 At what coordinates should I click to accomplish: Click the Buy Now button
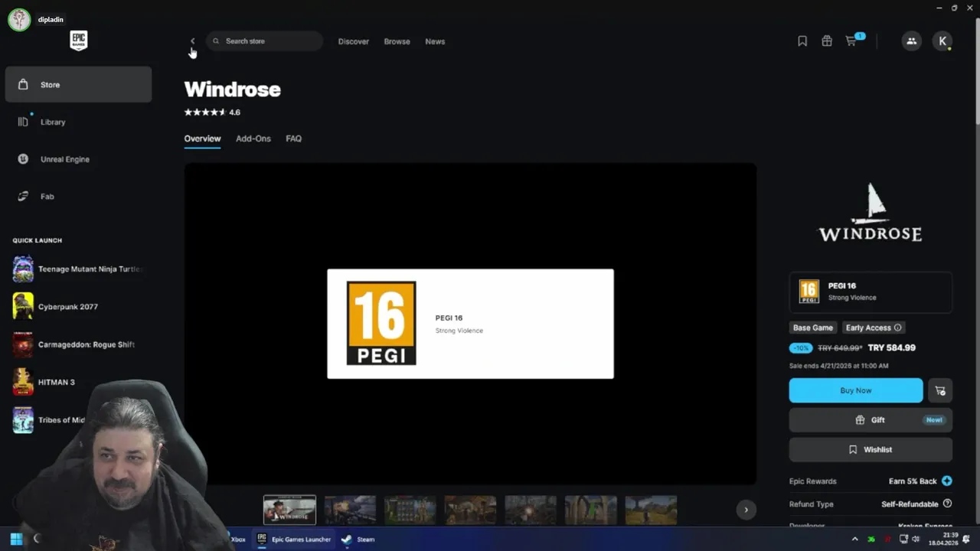(856, 390)
